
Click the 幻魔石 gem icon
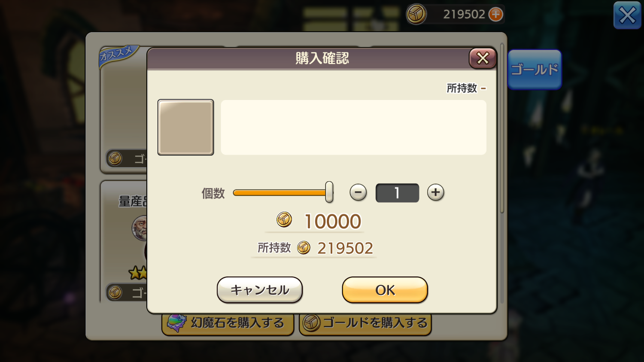click(x=176, y=323)
